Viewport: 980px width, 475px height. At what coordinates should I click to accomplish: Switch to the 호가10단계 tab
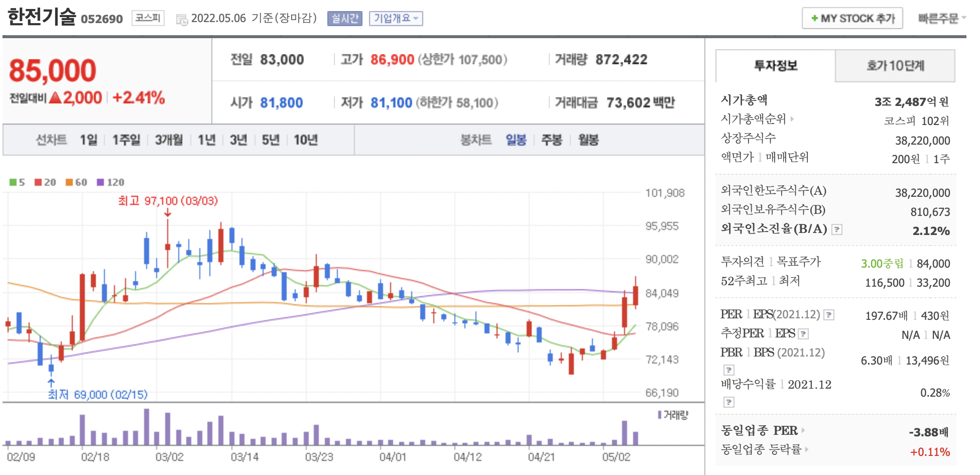click(895, 66)
